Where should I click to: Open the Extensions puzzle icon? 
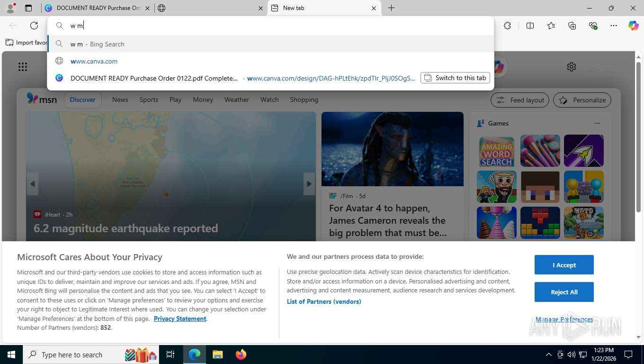coord(507,26)
